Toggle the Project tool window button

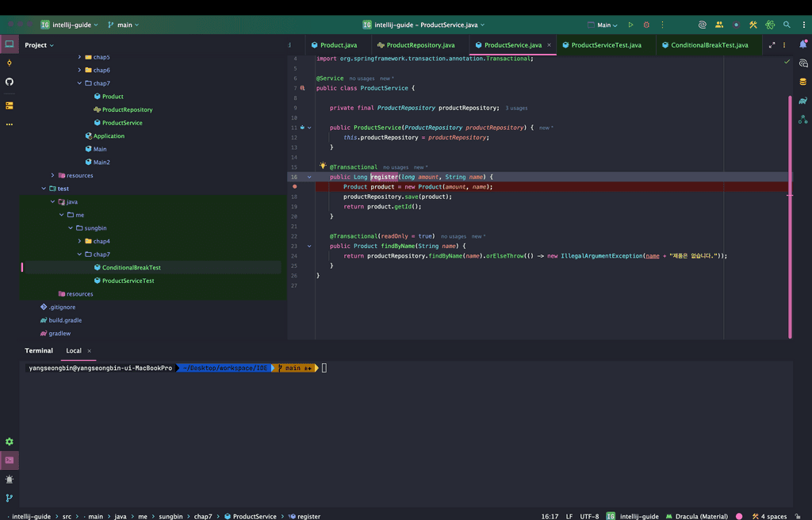tap(10, 44)
